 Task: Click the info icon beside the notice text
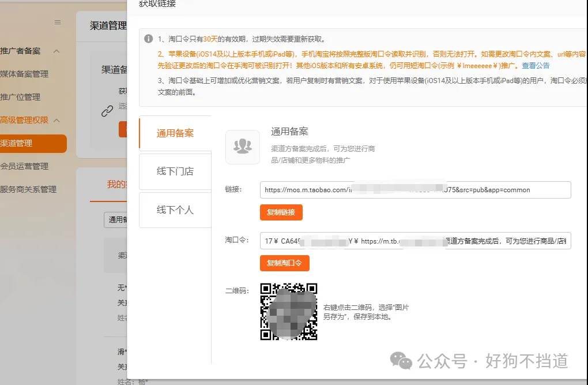click(149, 39)
